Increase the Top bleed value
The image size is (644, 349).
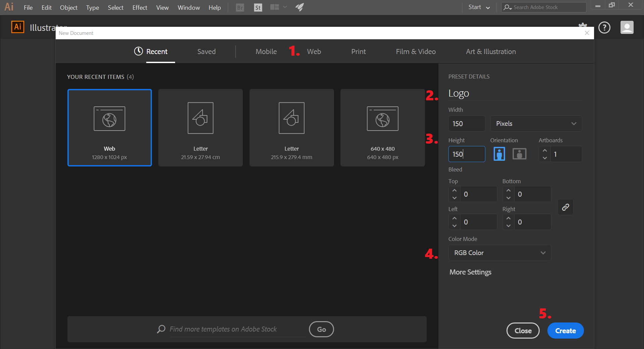click(454, 190)
